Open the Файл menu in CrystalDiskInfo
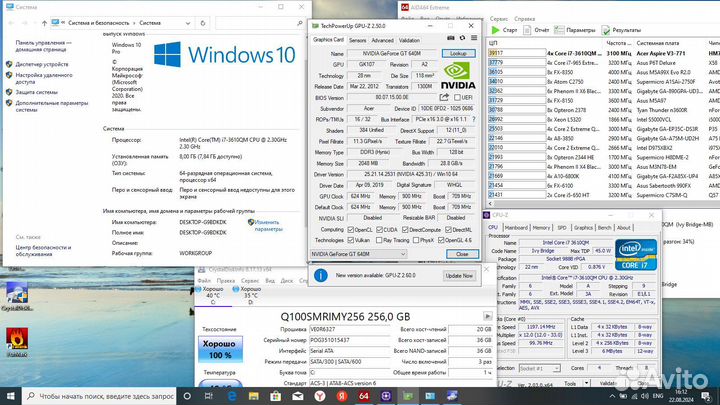 point(204,281)
